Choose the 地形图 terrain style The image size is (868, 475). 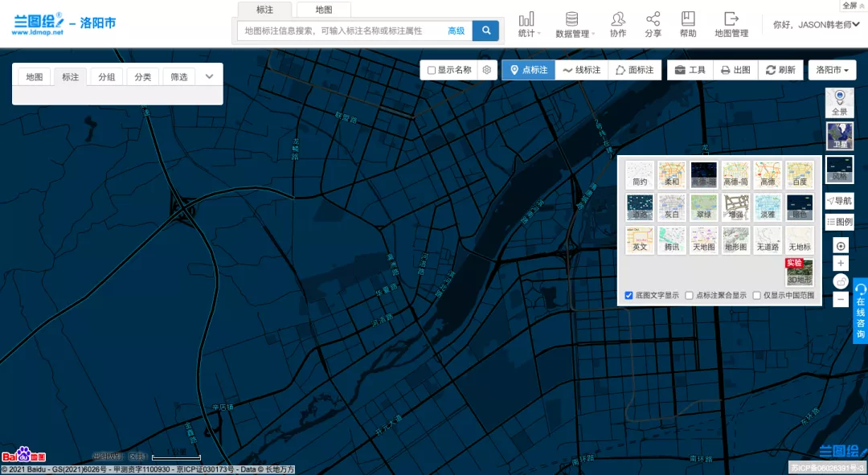pos(735,240)
